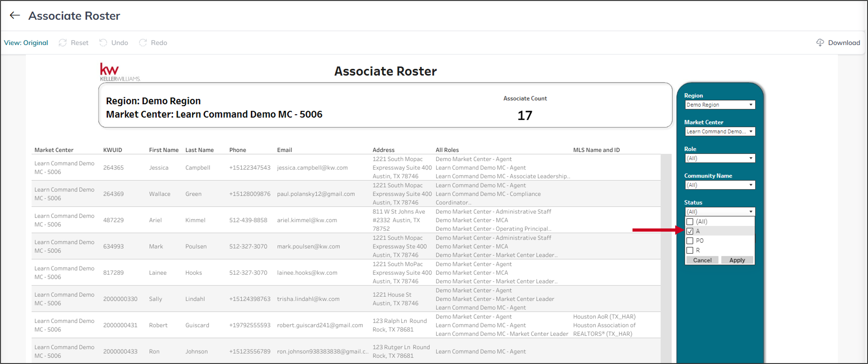868x364 pixels.
Task: Click last name Poulsen
Action: [x=196, y=246]
